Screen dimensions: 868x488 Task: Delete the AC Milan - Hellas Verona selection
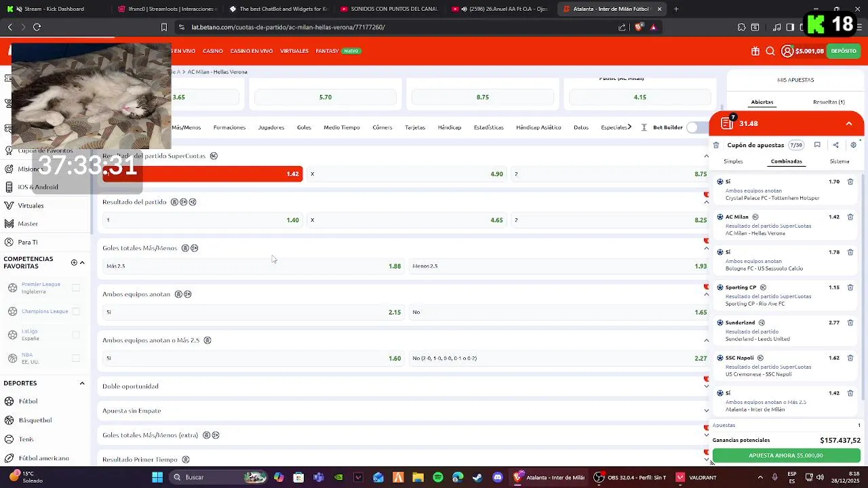(x=850, y=217)
